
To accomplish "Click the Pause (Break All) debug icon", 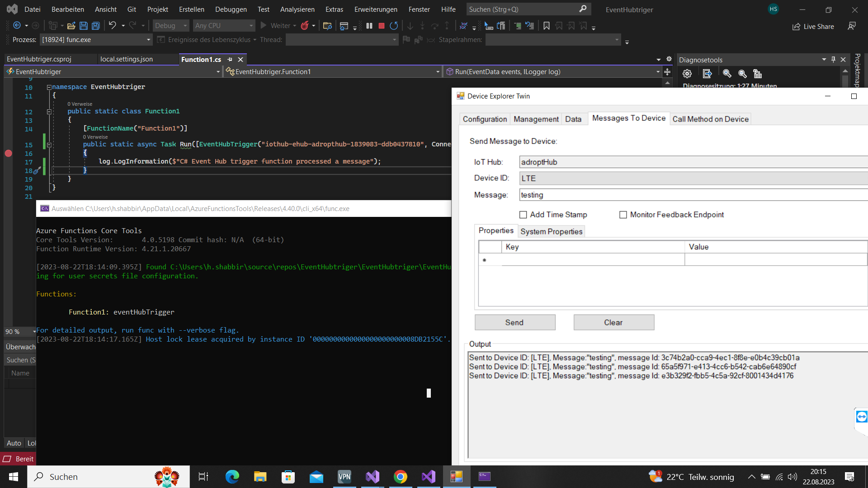I will (x=369, y=26).
